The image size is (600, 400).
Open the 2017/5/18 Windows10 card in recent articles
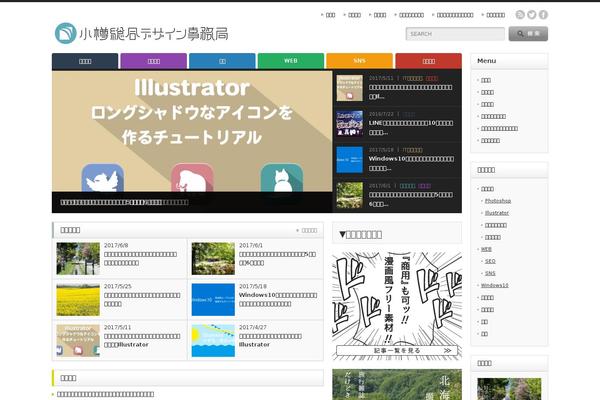[255, 299]
